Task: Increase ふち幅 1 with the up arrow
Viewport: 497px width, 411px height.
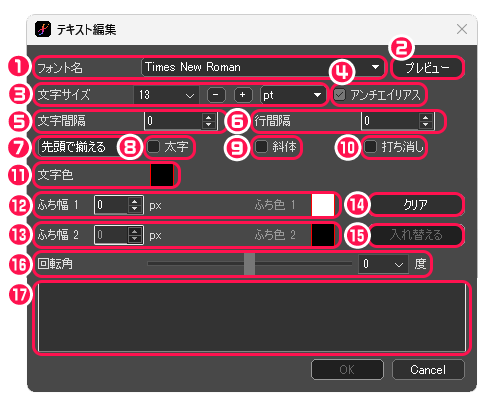Action: pos(135,201)
